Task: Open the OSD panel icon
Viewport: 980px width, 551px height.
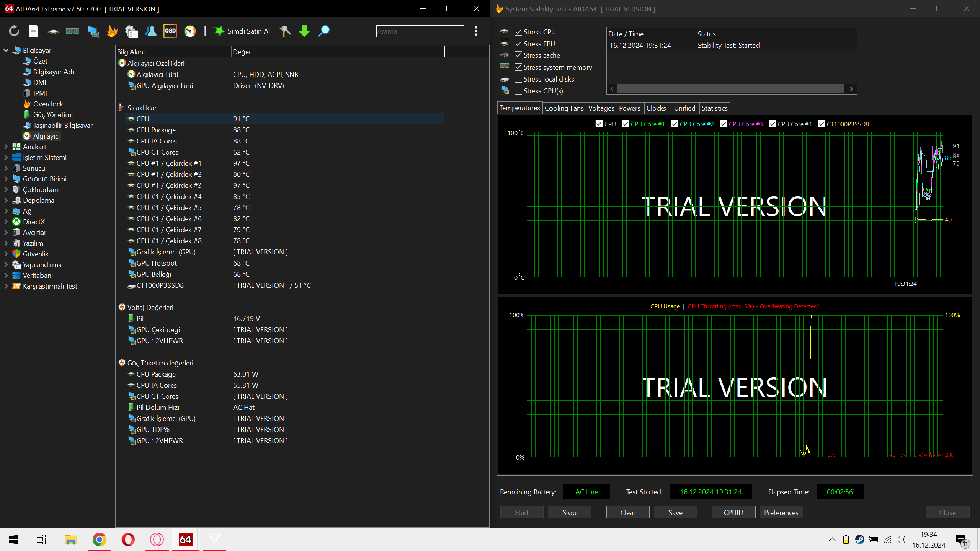Action: (x=170, y=31)
